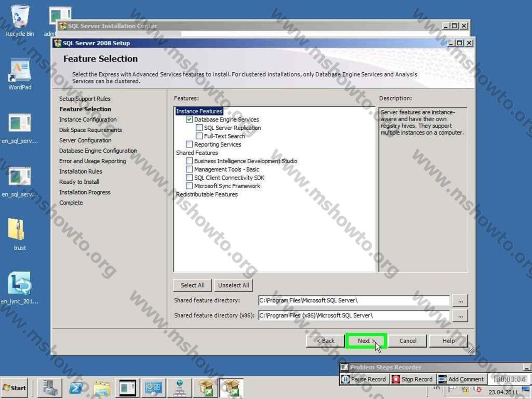Click the Shared feature directory (x86) field
This screenshot has height=399, width=532.
354,315
